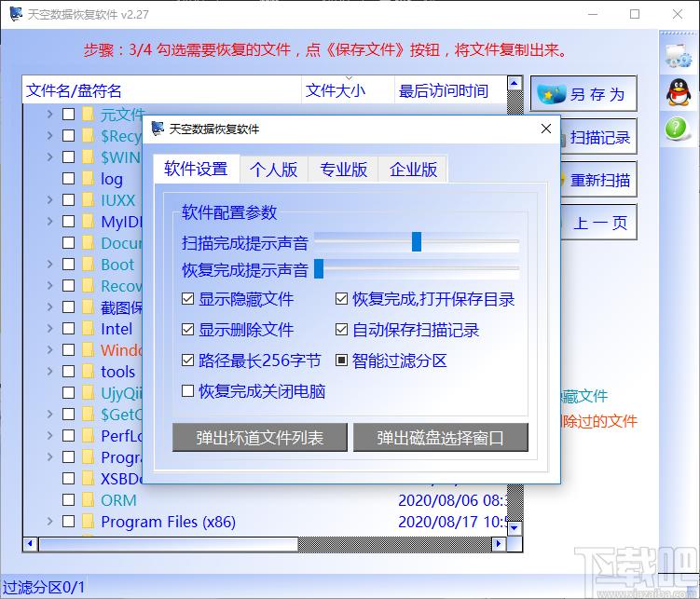Click the dialog's title bar app icon
The image size is (700, 599).
[x=158, y=129]
